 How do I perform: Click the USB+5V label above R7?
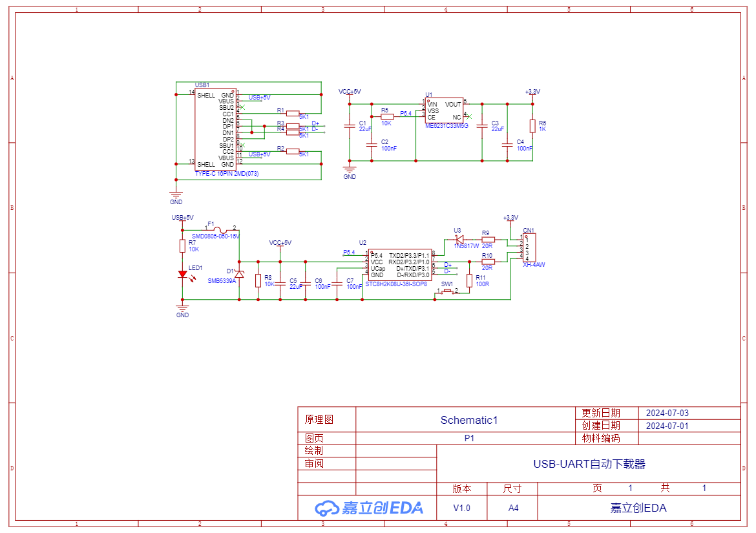[183, 218]
